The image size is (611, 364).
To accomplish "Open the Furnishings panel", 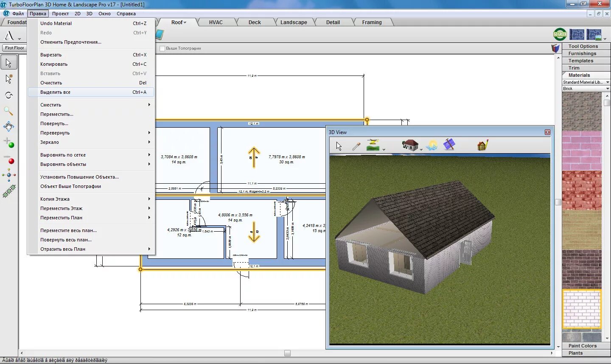I will click(586, 53).
